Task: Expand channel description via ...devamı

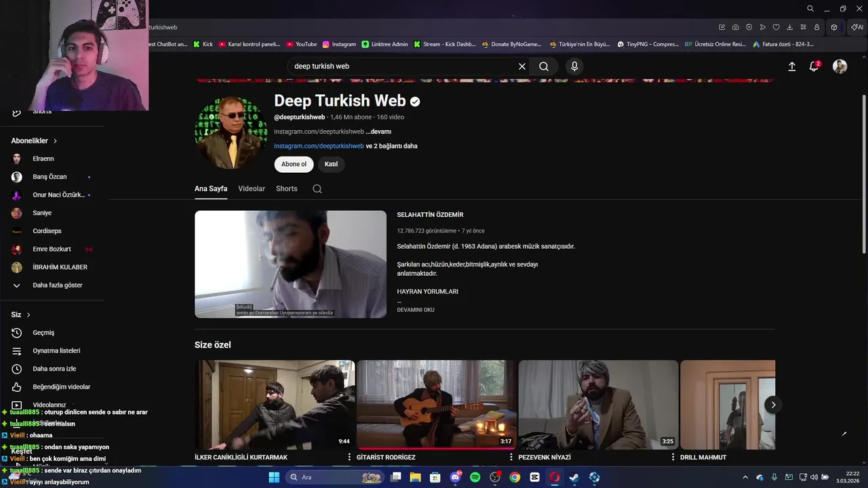Action: pyautogui.click(x=378, y=131)
